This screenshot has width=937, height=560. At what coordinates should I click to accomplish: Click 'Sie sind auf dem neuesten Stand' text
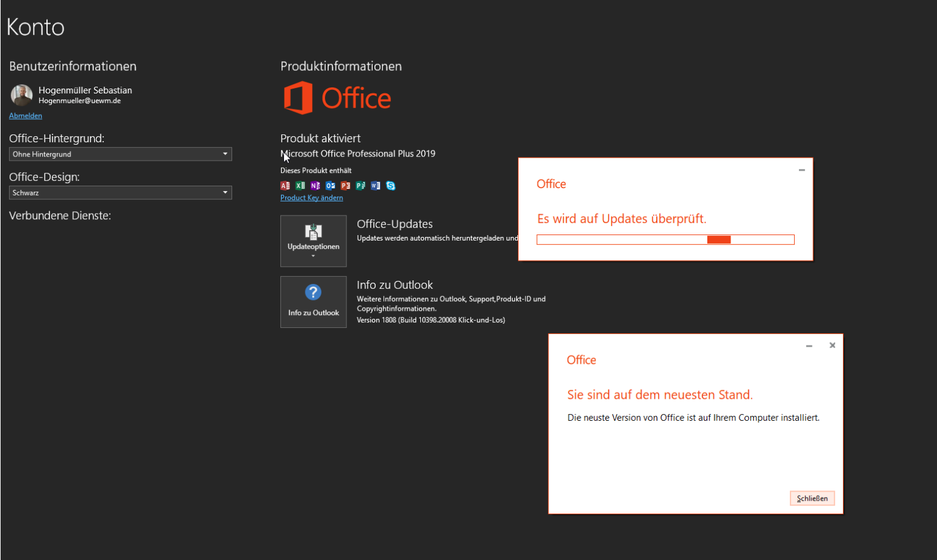click(x=660, y=395)
